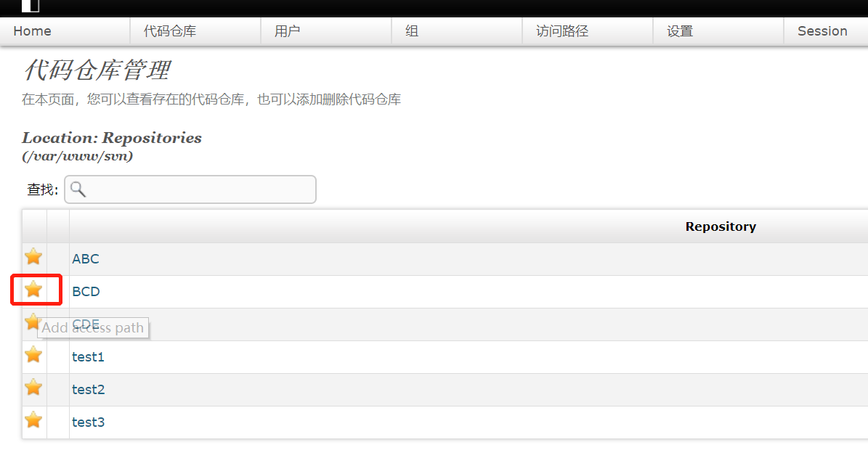
Task: Click the 代码仓库管理 page title
Action: [x=97, y=70]
